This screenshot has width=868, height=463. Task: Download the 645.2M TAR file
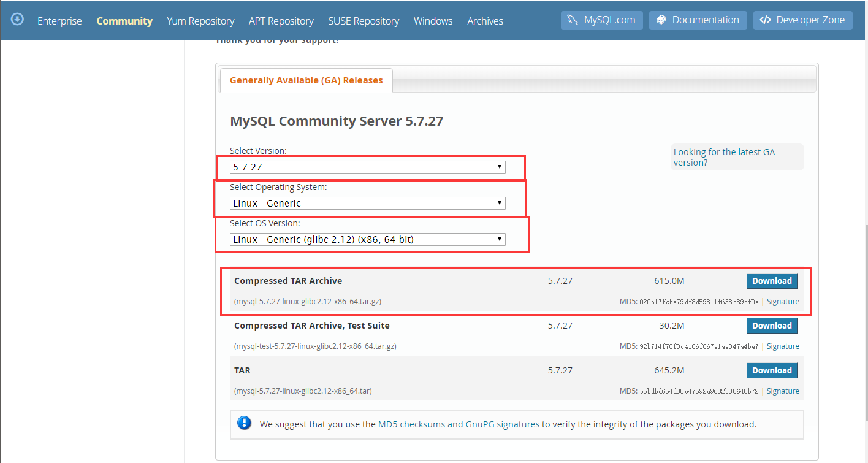[772, 370]
